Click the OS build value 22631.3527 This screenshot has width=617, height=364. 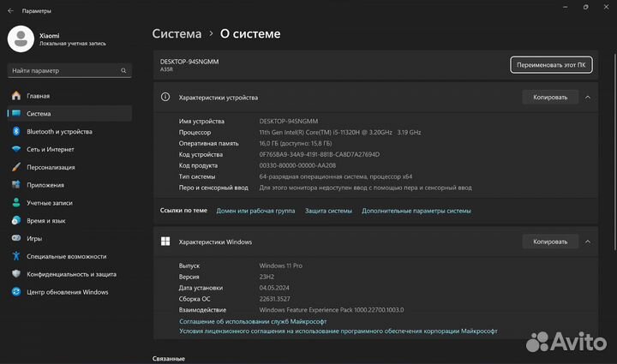274,298
